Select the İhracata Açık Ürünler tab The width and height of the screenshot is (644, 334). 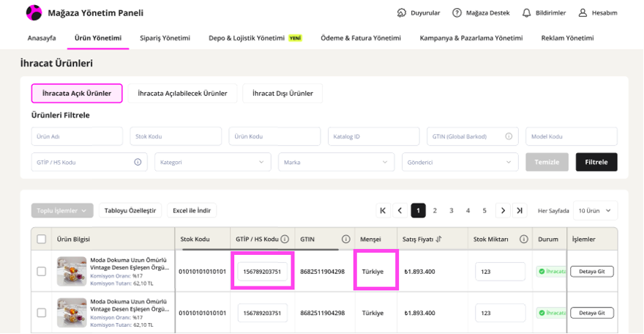(x=77, y=93)
